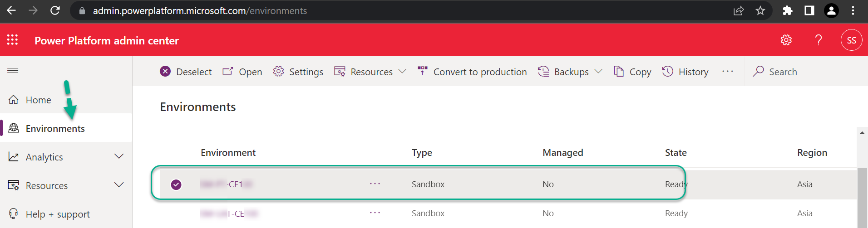Open help question mark icon
The image size is (868, 228).
(x=819, y=40)
